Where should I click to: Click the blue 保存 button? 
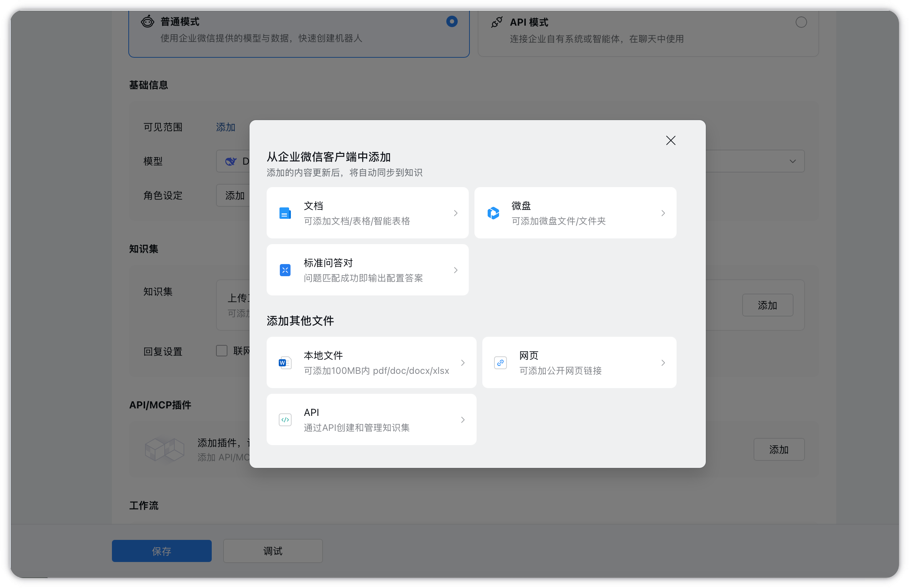pos(161,551)
